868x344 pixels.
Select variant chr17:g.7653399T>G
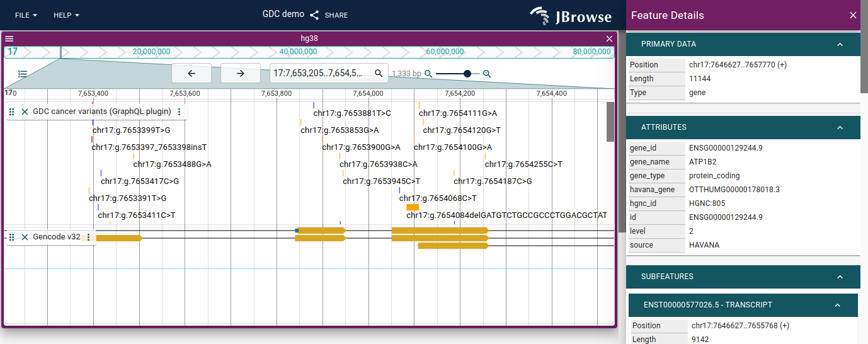[x=131, y=130]
